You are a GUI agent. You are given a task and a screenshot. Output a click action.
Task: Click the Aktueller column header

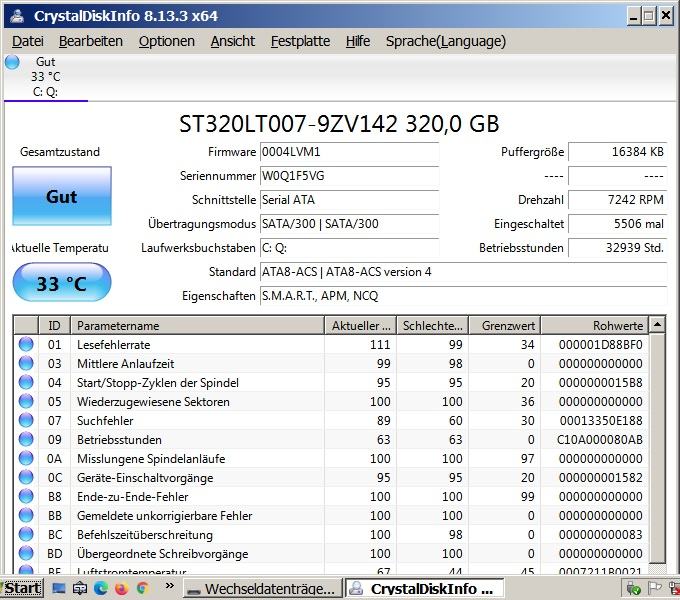pyautogui.click(x=360, y=326)
